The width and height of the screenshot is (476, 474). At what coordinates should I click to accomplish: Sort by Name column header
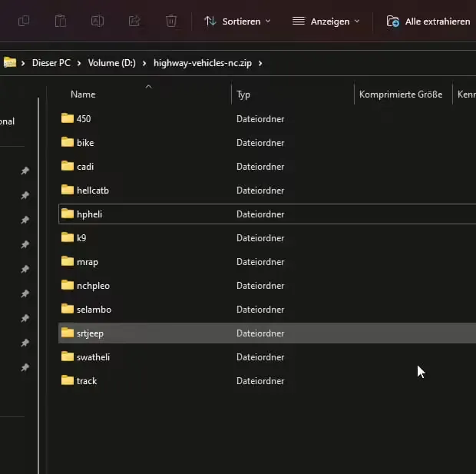coord(83,94)
